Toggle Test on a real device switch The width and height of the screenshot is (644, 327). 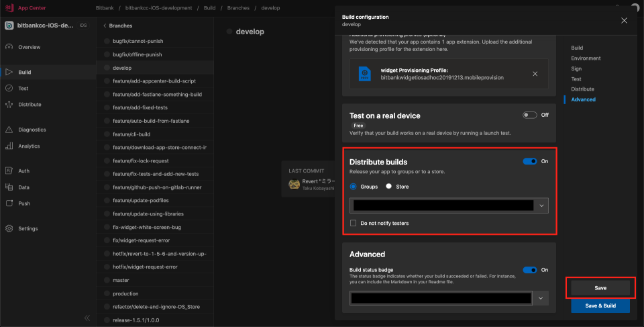[529, 115]
